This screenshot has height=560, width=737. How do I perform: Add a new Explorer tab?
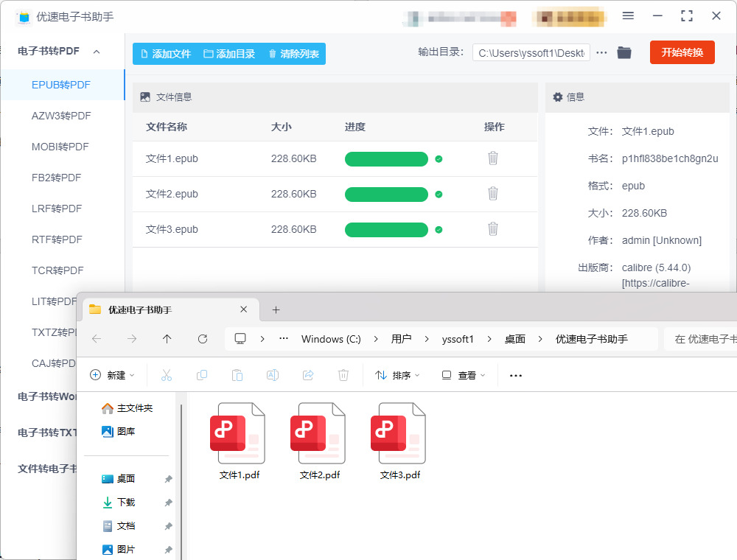point(276,309)
